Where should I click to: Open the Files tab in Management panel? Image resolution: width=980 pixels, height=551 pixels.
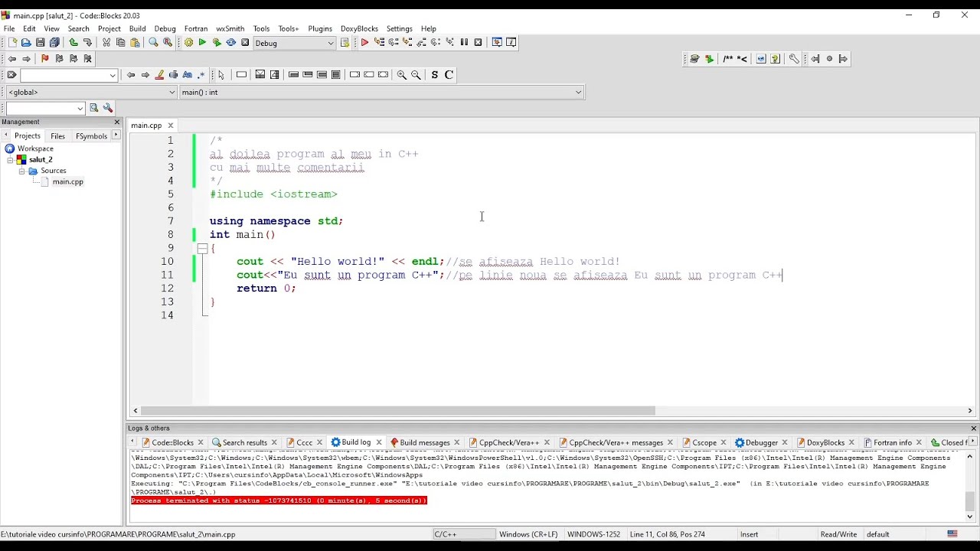click(x=57, y=136)
